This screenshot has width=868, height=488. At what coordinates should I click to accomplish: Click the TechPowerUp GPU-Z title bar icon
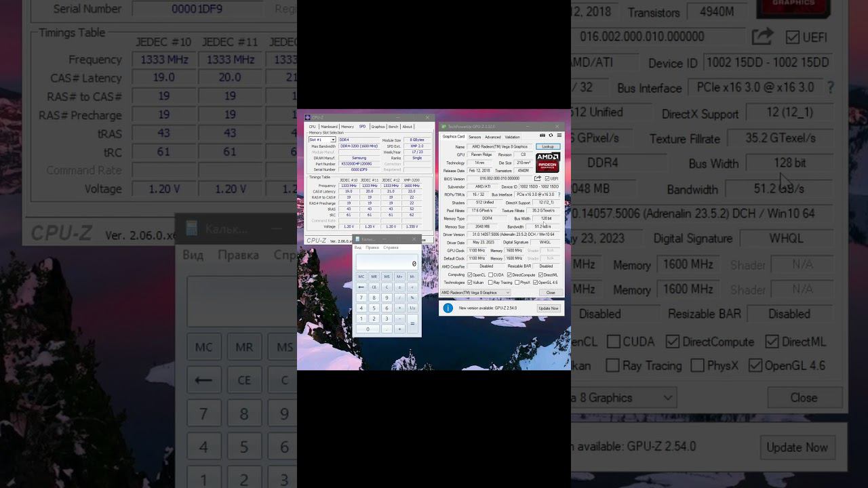coord(443,127)
